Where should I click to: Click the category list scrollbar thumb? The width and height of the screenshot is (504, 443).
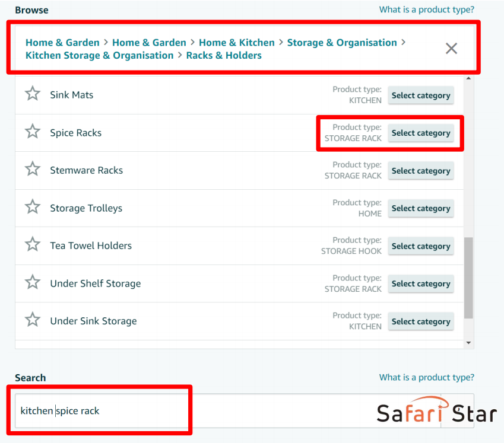(x=468, y=278)
